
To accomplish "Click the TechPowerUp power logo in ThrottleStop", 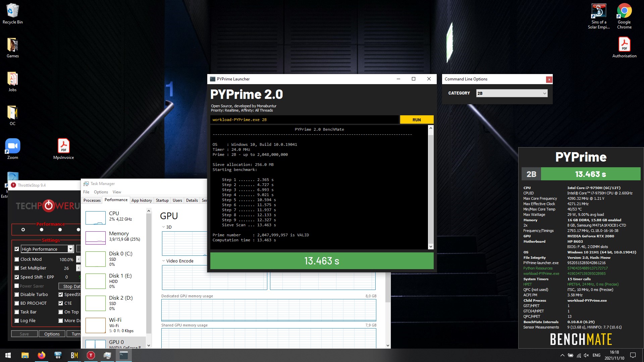I will 49,206.
